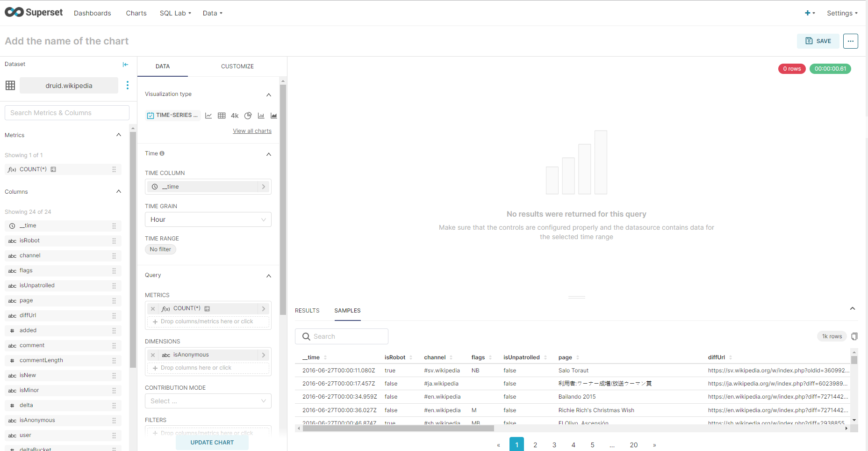868x451 pixels.
Task: Select the Big Number 4k visualization icon
Action: 235,116
